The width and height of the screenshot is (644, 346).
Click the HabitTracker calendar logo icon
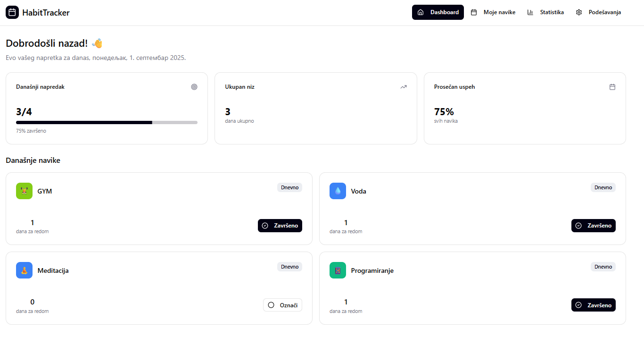tap(12, 12)
